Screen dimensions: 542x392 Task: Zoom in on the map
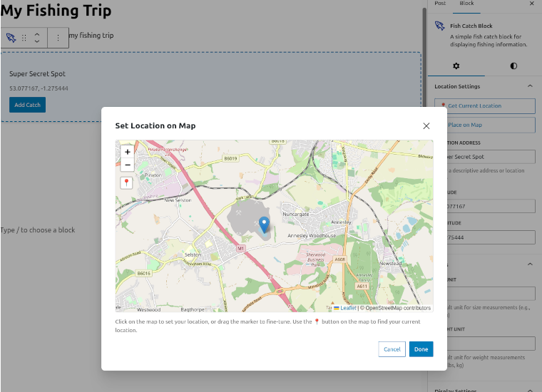click(x=127, y=152)
